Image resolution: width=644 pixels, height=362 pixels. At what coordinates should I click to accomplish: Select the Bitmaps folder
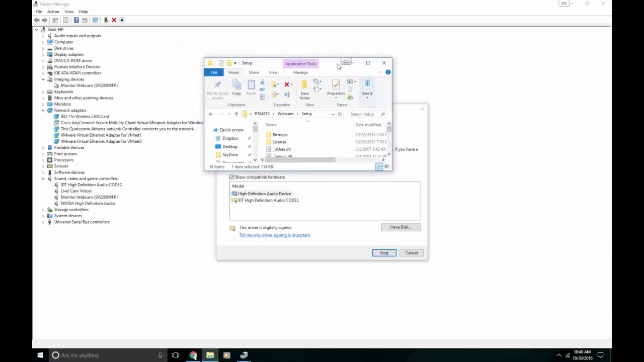click(280, 135)
